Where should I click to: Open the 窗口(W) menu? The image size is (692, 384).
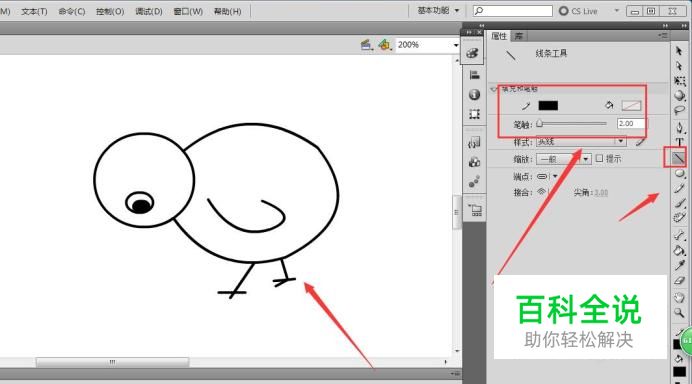point(188,11)
